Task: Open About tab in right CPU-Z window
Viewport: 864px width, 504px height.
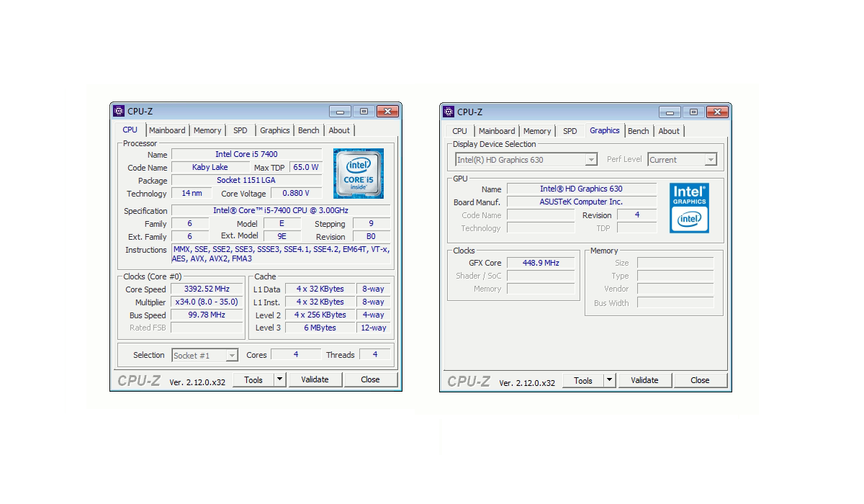Action: [x=669, y=131]
